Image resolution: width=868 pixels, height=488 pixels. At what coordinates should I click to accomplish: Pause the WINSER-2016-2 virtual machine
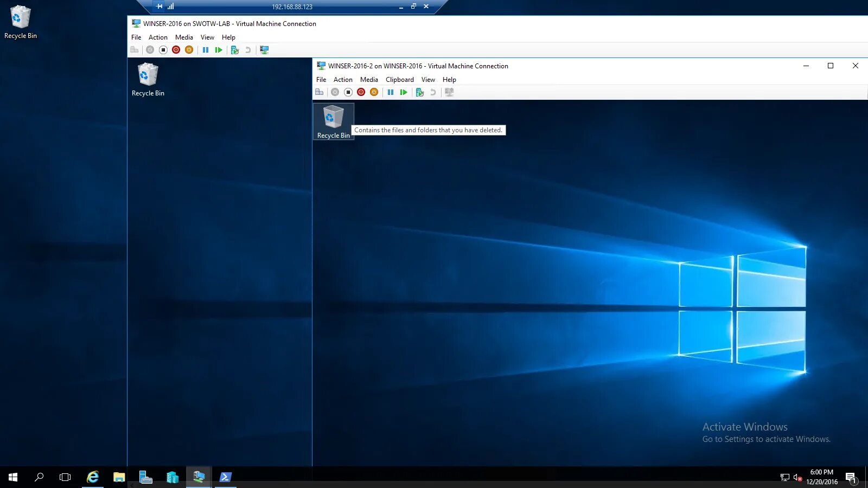point(391,92)
